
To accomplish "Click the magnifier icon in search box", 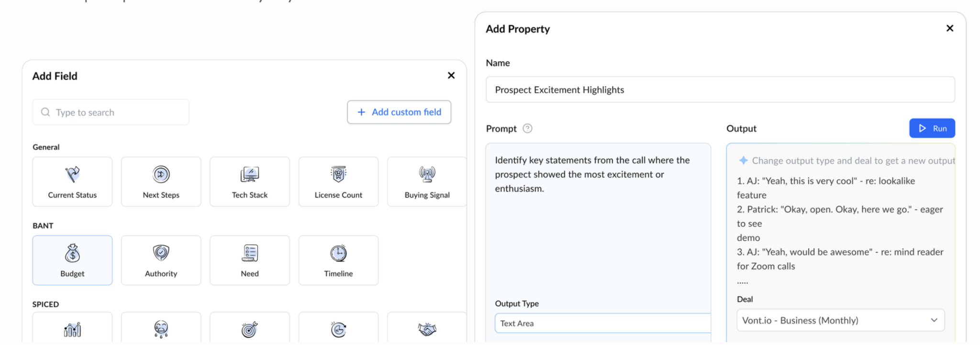I will pos(45,112).
